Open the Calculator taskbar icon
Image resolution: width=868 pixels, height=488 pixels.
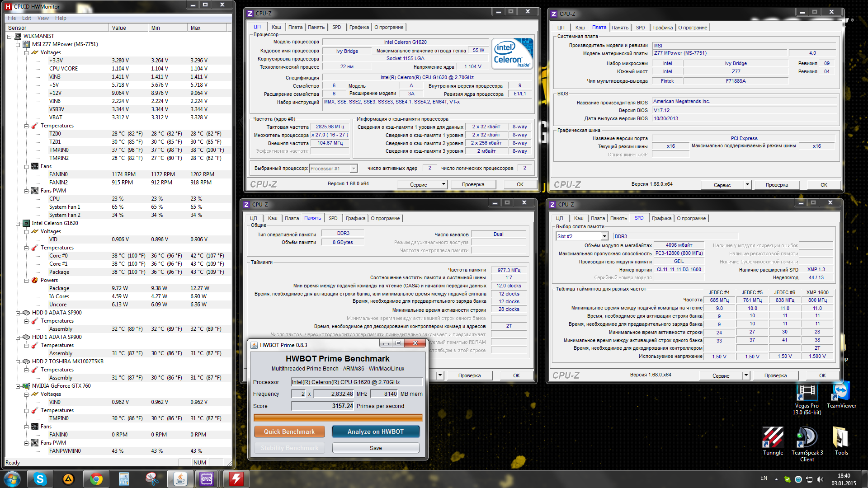coord(124,479)
